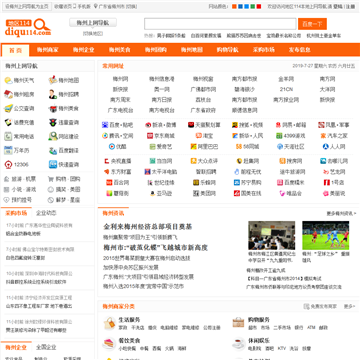
Task: Open 更多梅州资讯 to see more news
Action: pos(341,213)
